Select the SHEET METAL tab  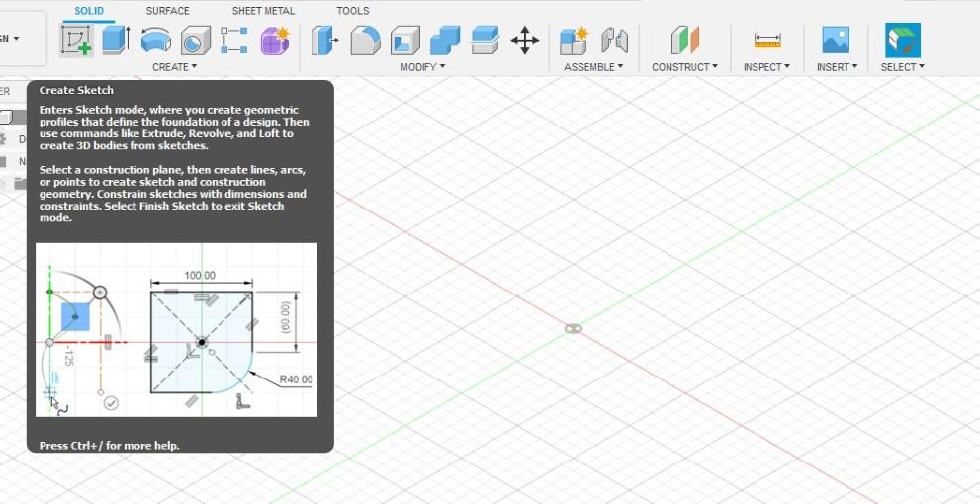pyautogui.click(x=263, y=11)
